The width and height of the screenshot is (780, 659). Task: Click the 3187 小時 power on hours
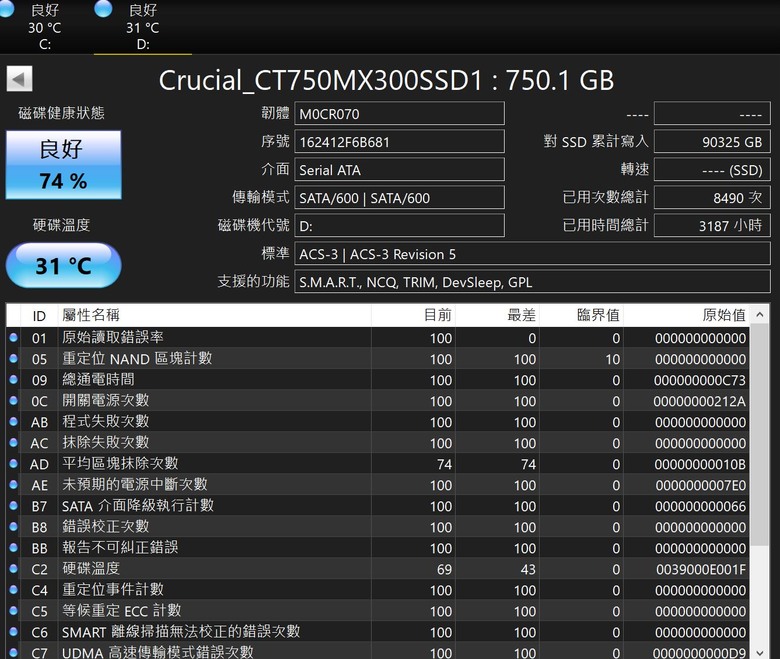(x=712, y=226)
